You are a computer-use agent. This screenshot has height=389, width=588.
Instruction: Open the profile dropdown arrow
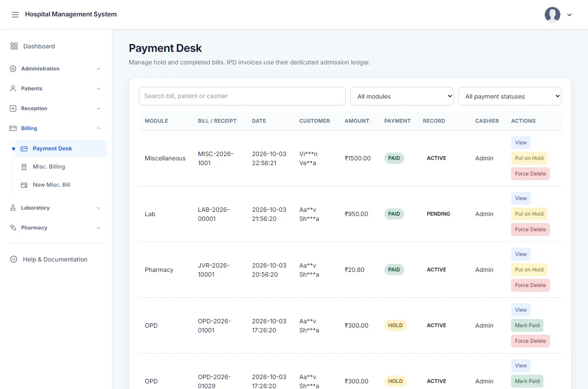coord(569,15)
